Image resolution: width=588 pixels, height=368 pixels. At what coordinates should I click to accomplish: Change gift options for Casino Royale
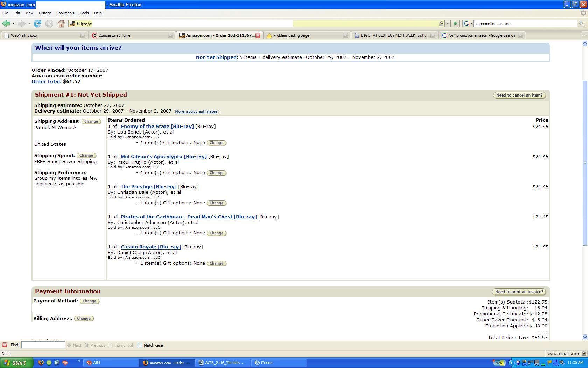216,263
